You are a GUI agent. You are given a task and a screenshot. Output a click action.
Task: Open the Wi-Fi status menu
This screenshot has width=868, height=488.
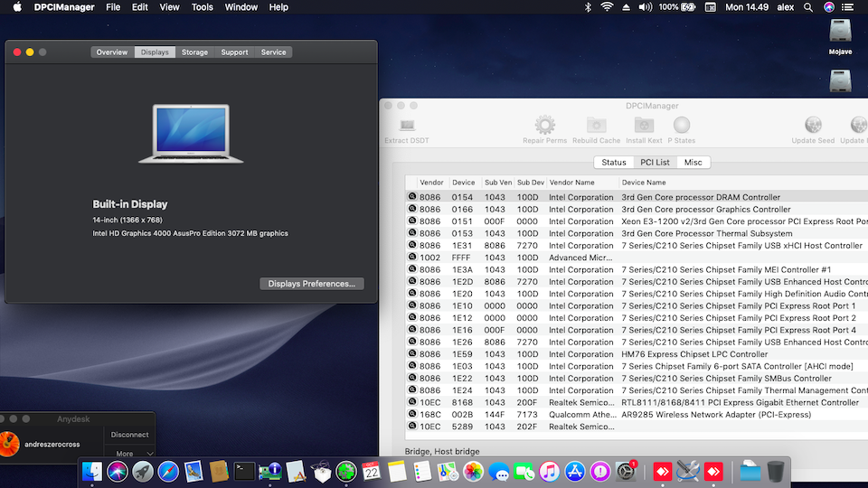606,7
